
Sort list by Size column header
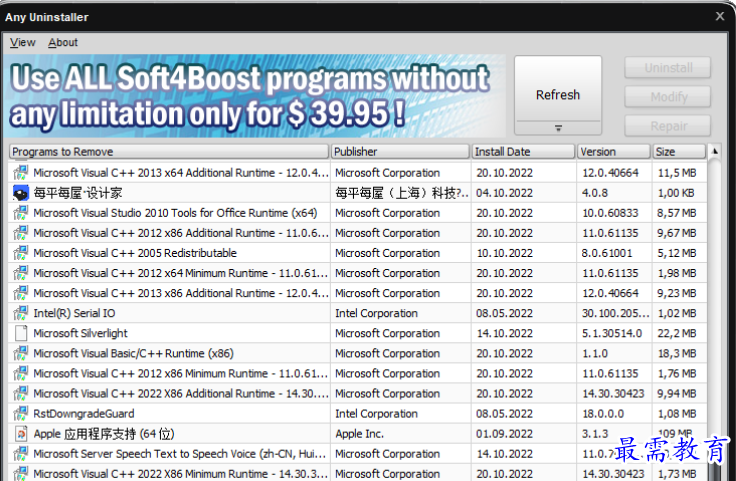click(679, 152)
